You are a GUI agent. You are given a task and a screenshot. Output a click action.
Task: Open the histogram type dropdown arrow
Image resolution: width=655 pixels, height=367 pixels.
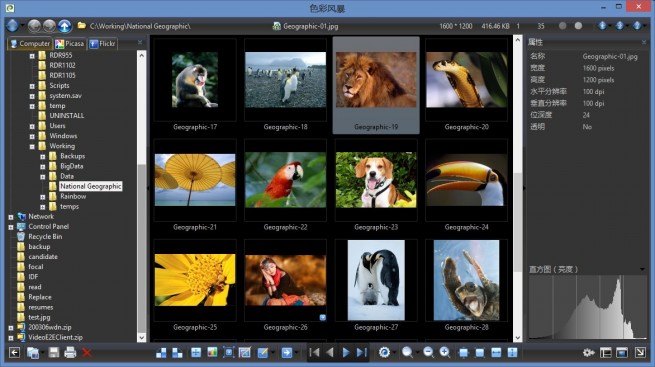pos(642,269)
